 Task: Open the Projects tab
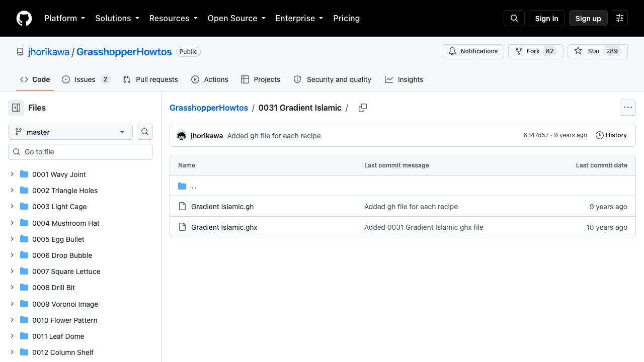click(261, 79)
